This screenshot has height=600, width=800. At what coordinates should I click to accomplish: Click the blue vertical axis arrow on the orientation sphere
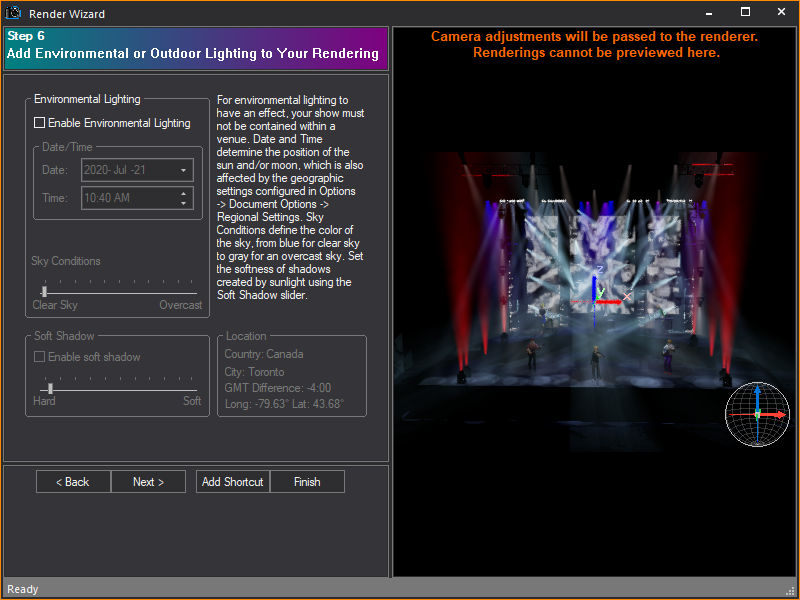point(758,393)
